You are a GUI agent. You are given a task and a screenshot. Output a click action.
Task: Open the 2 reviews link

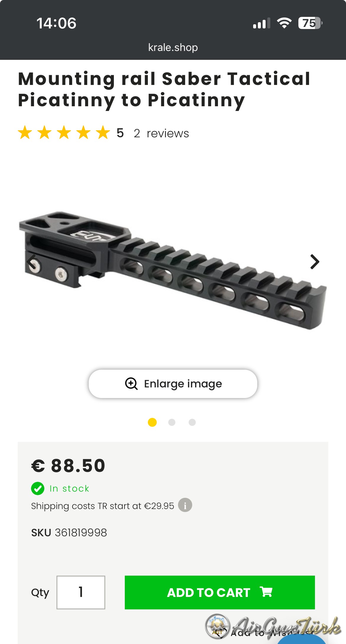coord(161,133)
